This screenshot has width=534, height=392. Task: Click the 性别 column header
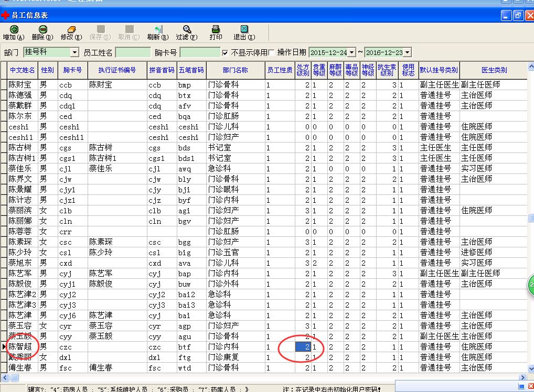click(48, 70)
